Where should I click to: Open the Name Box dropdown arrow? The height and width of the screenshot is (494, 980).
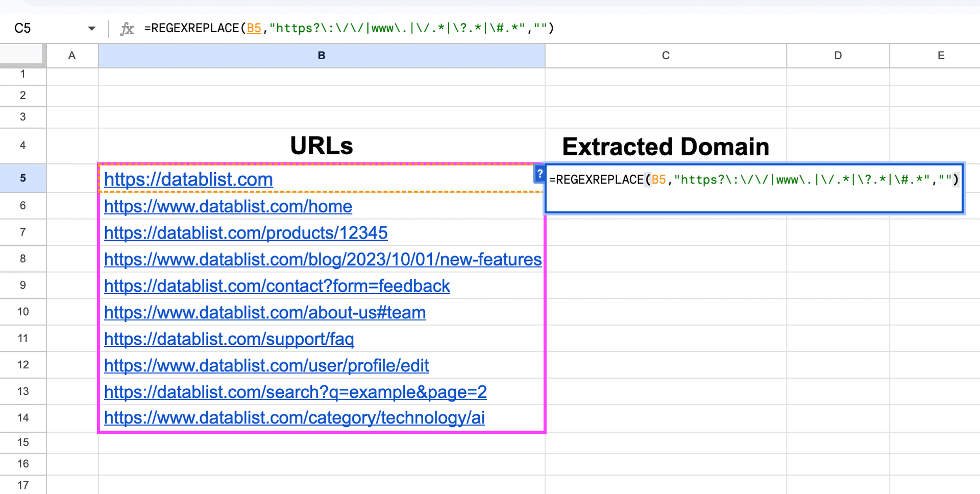[x=92, y=28]
